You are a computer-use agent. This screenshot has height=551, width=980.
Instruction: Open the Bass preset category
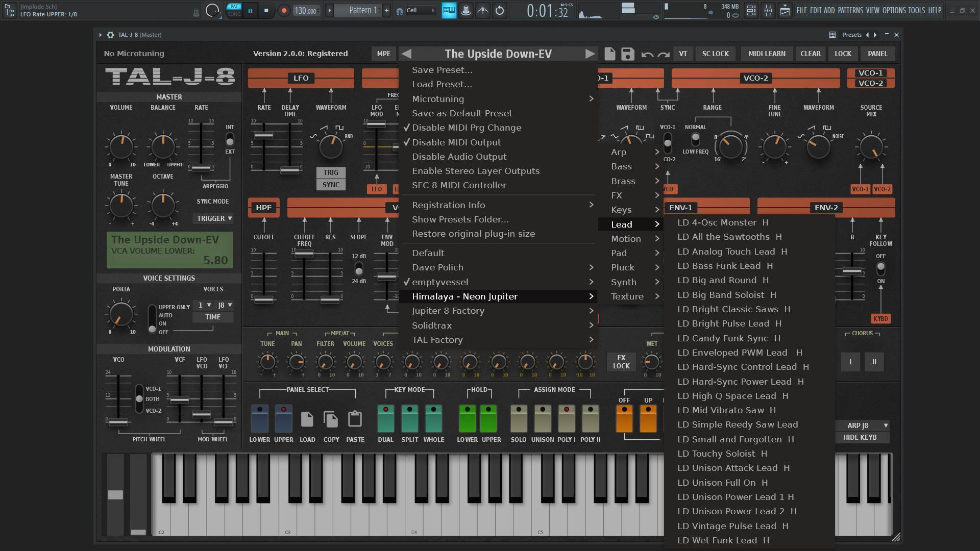pos(631,166)
